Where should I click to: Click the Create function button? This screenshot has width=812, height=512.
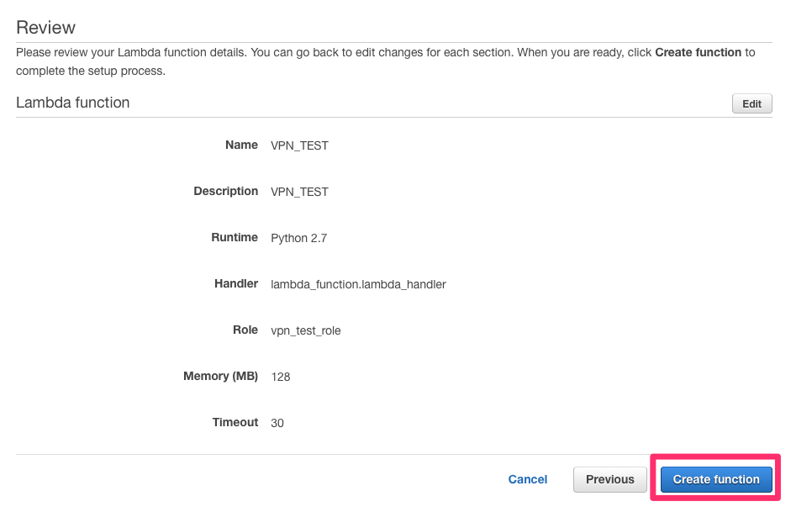tap(715, 479)
